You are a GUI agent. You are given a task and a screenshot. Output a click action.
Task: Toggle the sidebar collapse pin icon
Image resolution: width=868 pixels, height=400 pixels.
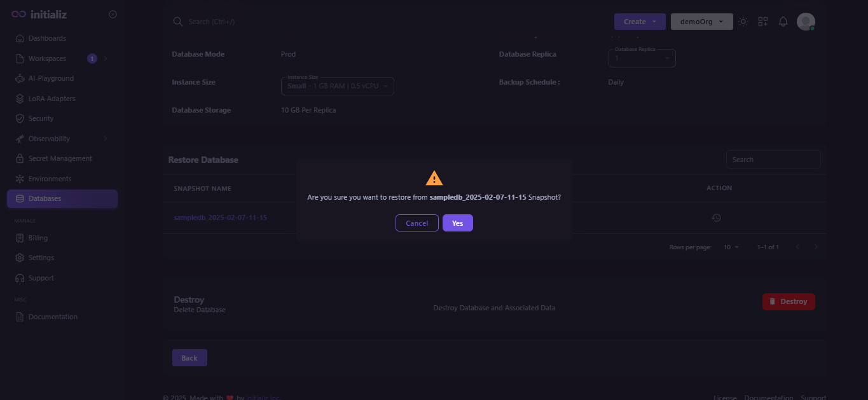[113, 14]
